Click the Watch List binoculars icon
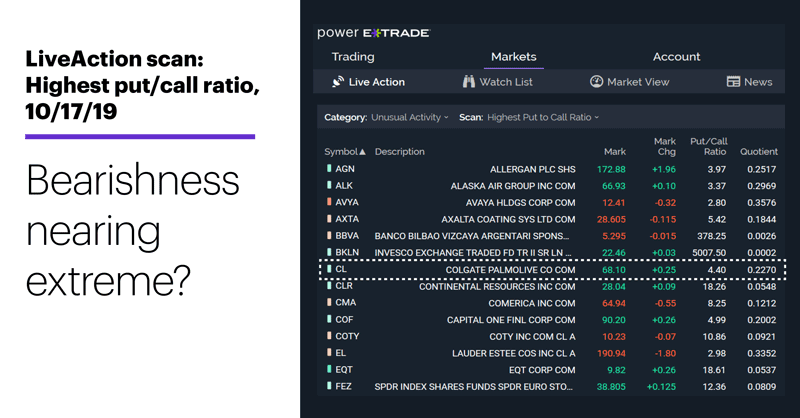The width and height of the screenshot is (800, 418). [468, 82]
